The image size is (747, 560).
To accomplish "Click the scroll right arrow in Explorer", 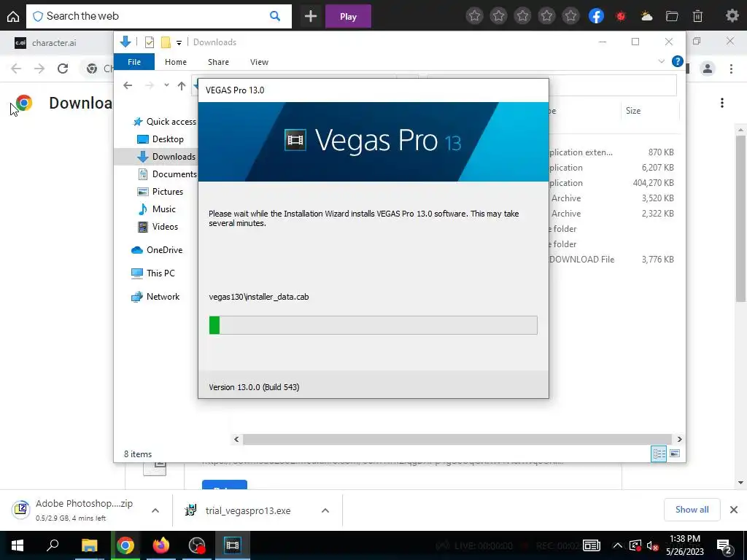I will tap(679, 439).
